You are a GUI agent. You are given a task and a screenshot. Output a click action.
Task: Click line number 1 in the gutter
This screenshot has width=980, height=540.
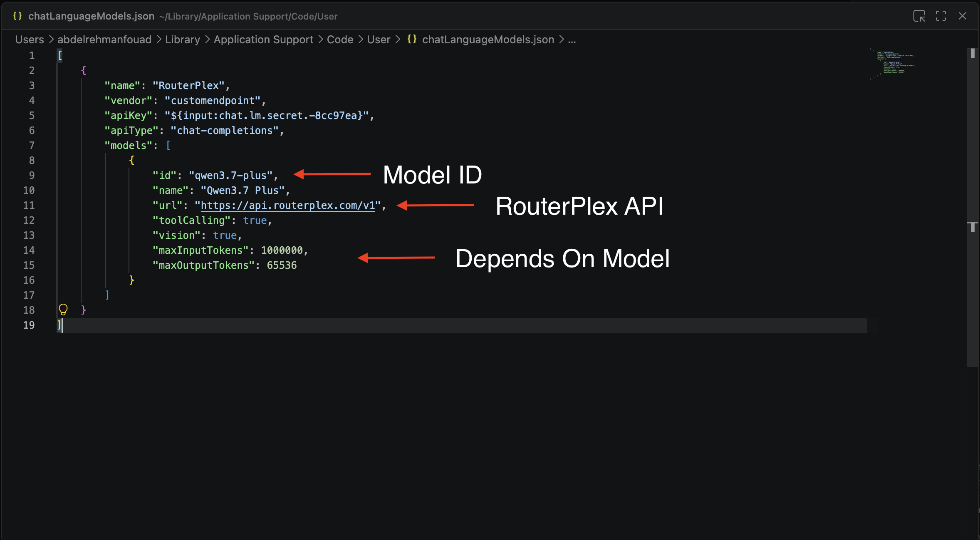click(32, 55)
